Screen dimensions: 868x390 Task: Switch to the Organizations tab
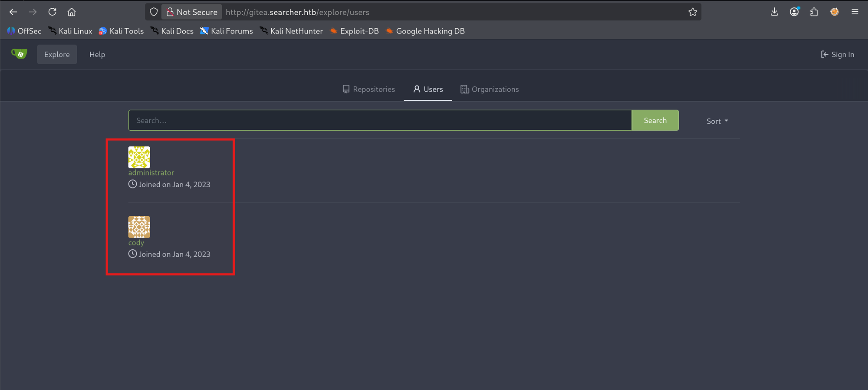pos(490,89)
